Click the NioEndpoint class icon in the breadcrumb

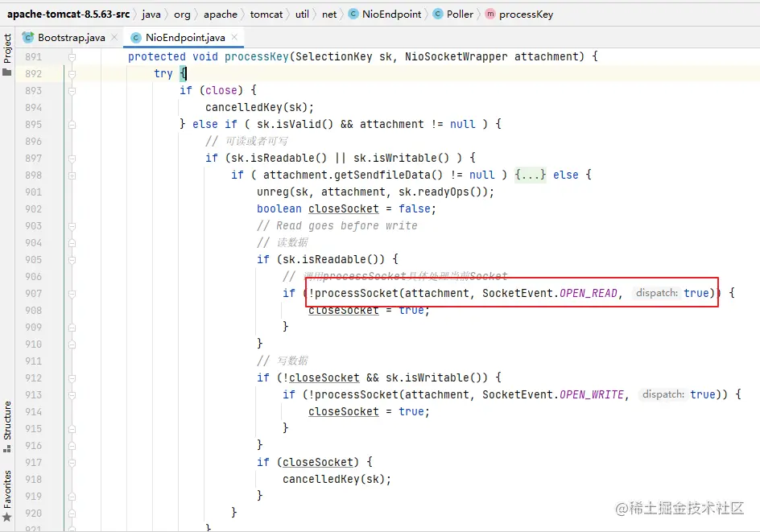[x=352, y=14]
